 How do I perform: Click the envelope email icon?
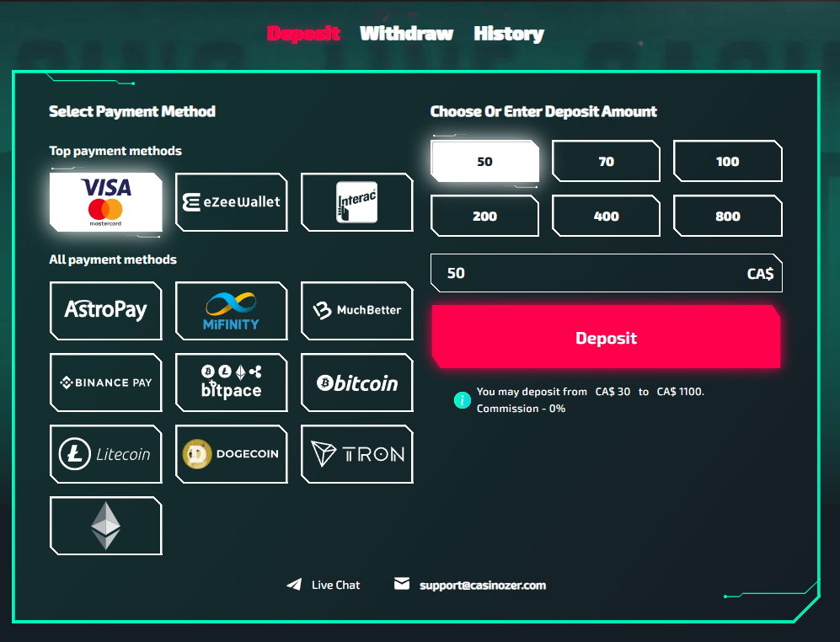click(x=402, y=584)
